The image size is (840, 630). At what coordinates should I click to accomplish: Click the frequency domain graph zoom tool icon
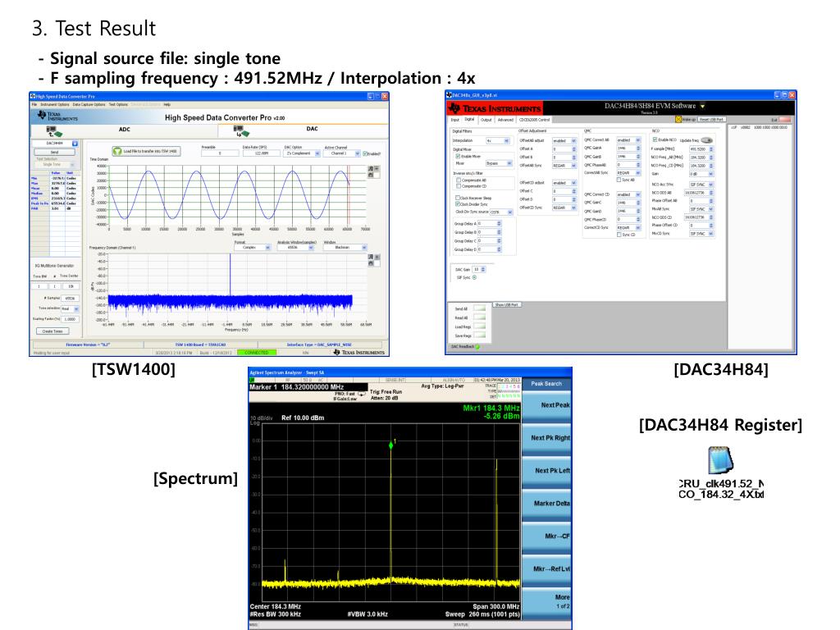(x=371, y=257)
